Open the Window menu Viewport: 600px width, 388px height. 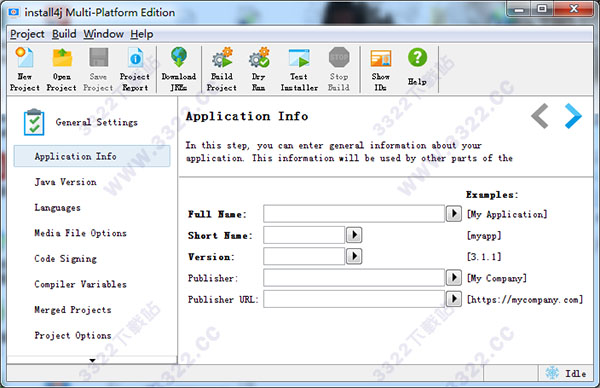pyautogui.click(x=104, y=34)
